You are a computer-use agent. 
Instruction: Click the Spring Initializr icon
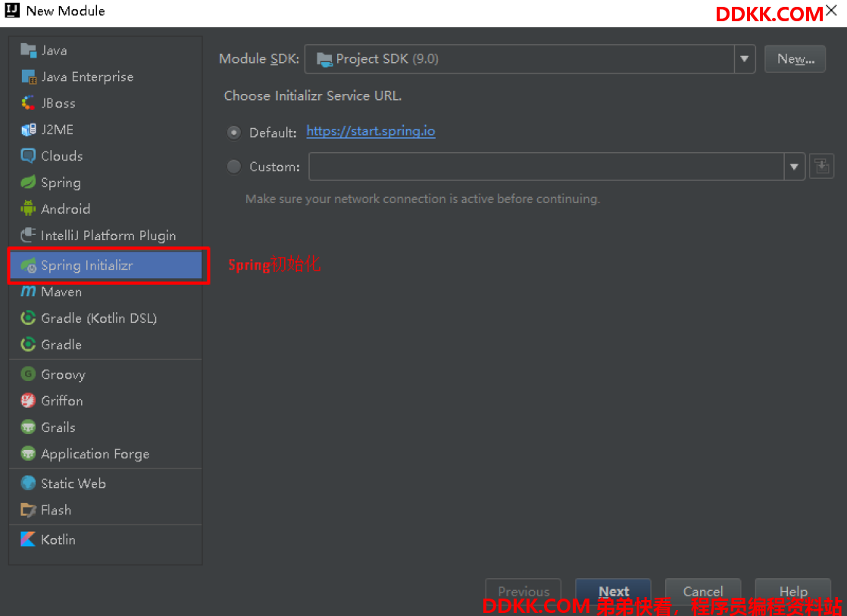point(28,265)
